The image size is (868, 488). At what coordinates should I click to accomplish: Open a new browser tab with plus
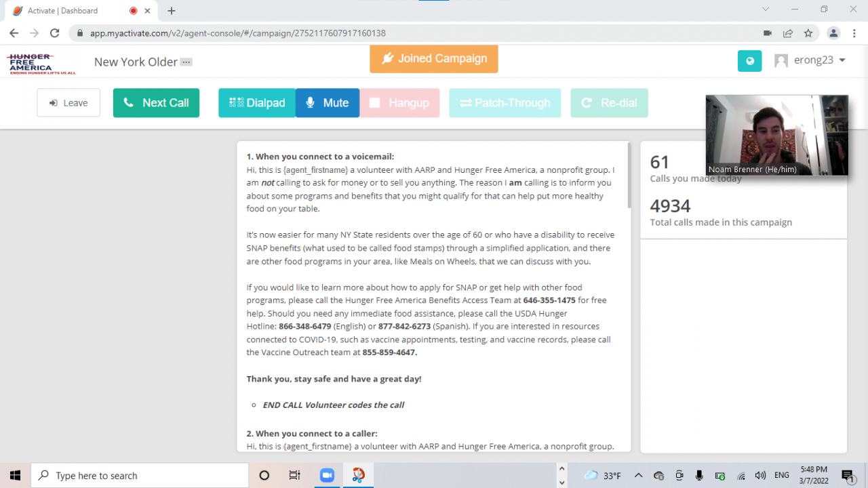click(172, 11)
